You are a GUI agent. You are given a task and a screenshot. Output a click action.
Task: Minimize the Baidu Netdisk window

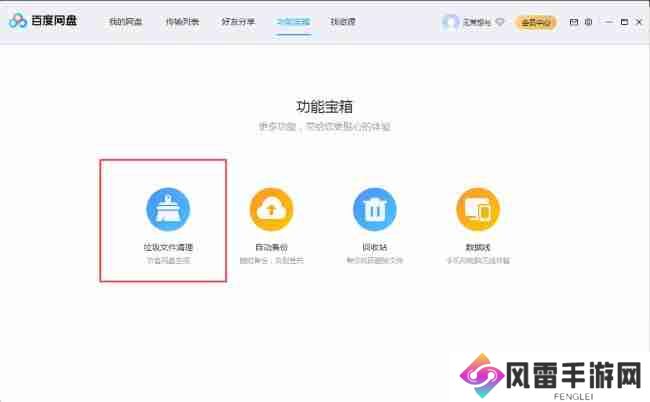[x=609, y=22]
